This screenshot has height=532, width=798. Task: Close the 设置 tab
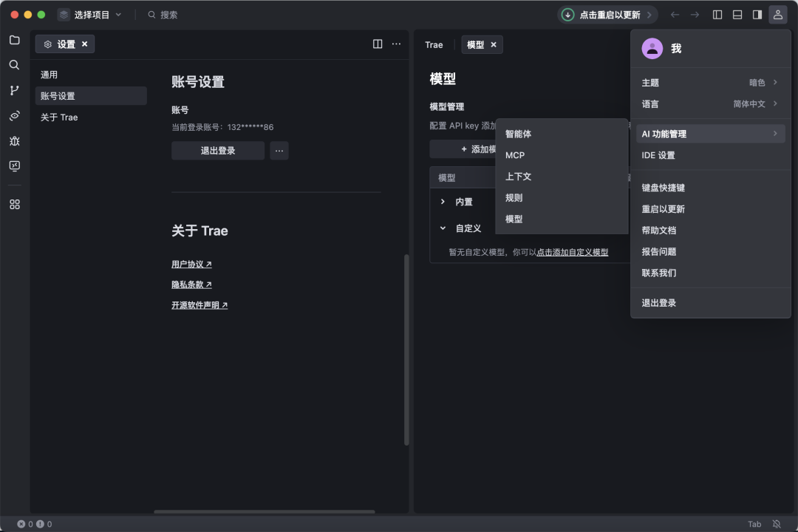[84, 44]
